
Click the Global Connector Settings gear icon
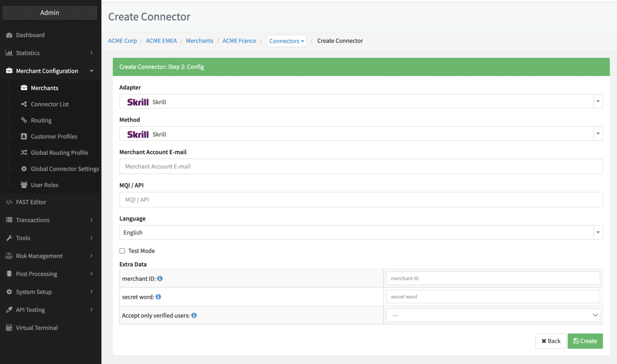[24, 169]
